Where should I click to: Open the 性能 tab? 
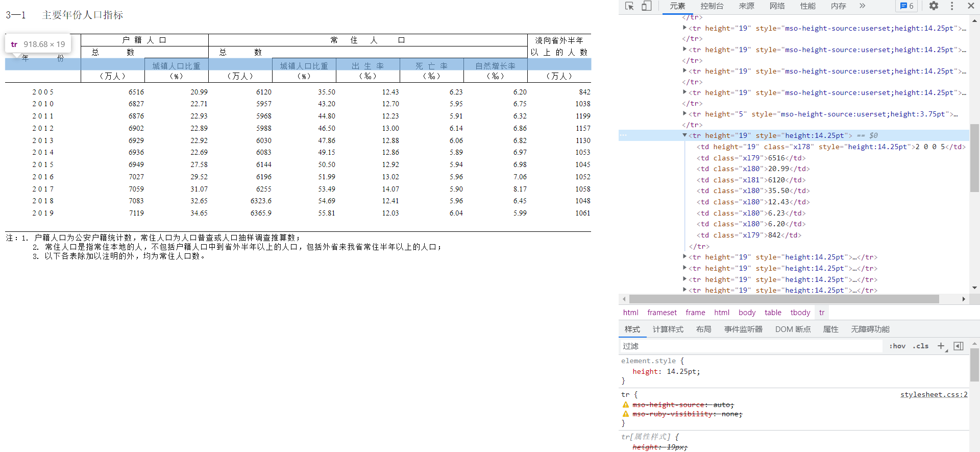807,6
